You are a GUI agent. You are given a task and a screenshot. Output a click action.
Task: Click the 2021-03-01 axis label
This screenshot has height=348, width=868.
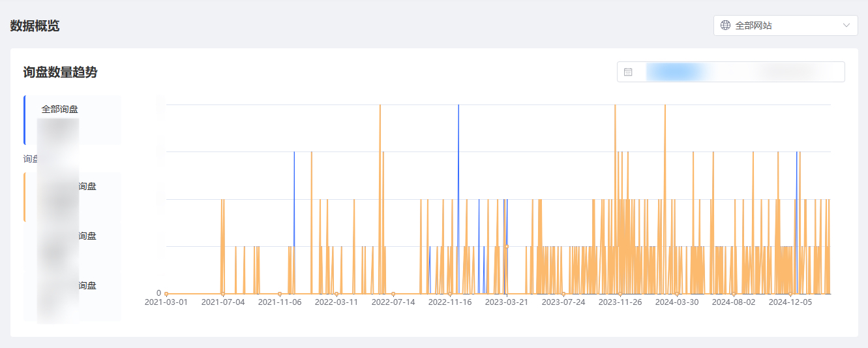click(166, 302)
